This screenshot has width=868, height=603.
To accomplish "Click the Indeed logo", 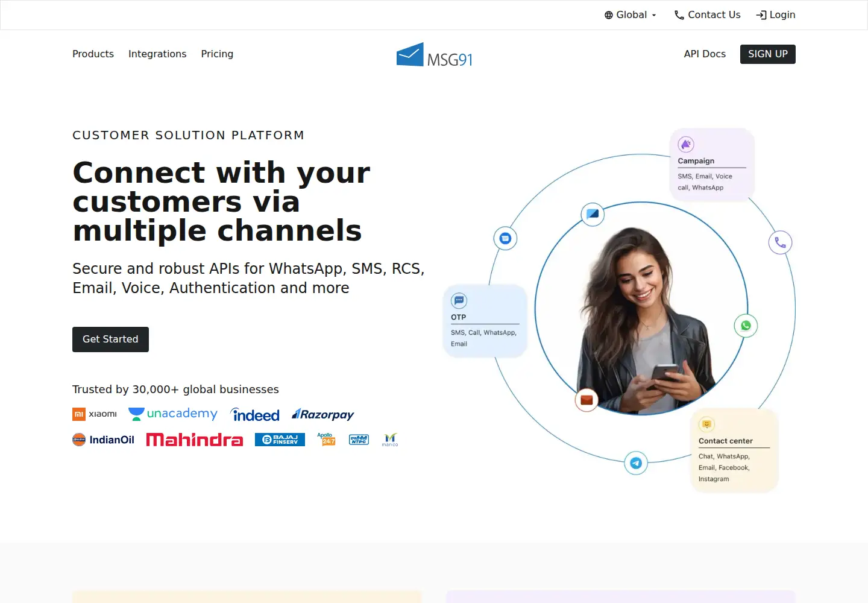I will tap(255, 414).
